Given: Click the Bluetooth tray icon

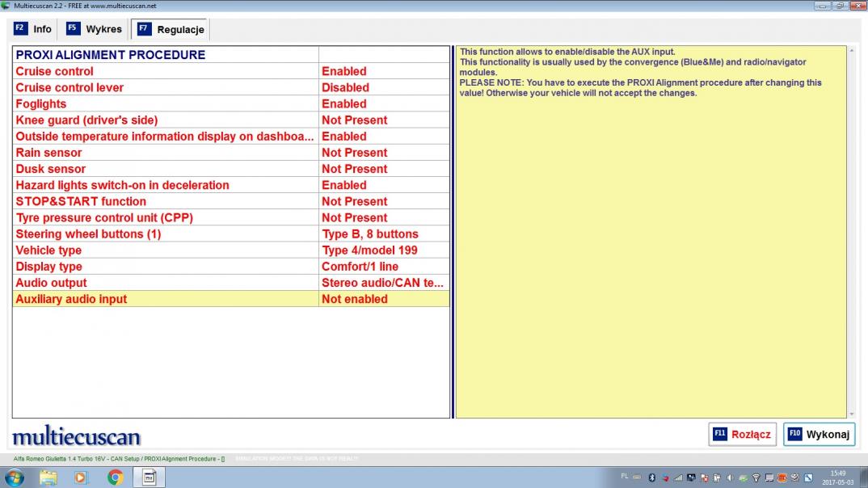Looking at the screenshot, I should coord(652,477).
